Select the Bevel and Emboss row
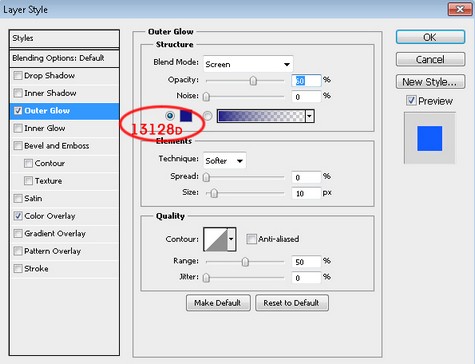Image resolution: width=475 pixels, height=364 pixels. 64,146
